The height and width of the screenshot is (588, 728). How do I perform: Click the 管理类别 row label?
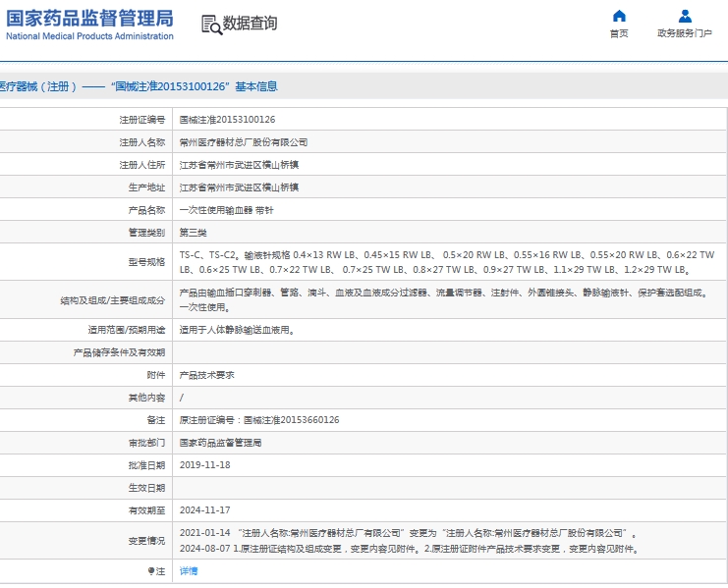pyautogui.click(x=146, y=233)
